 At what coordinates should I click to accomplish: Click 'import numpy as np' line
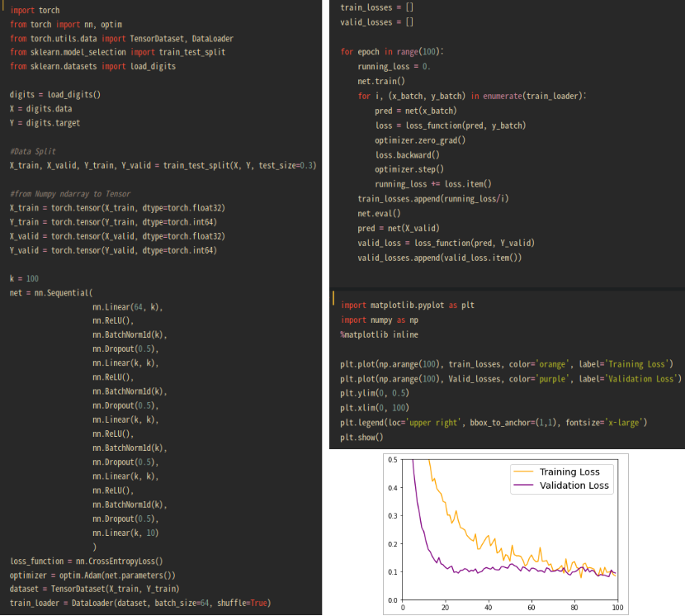click(x=380, y=320)
